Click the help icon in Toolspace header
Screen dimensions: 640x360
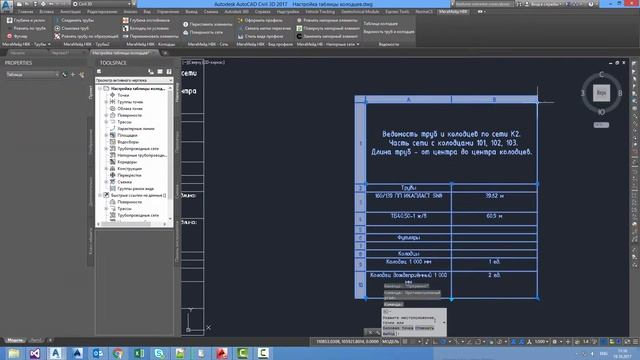(x=169, y=71)
